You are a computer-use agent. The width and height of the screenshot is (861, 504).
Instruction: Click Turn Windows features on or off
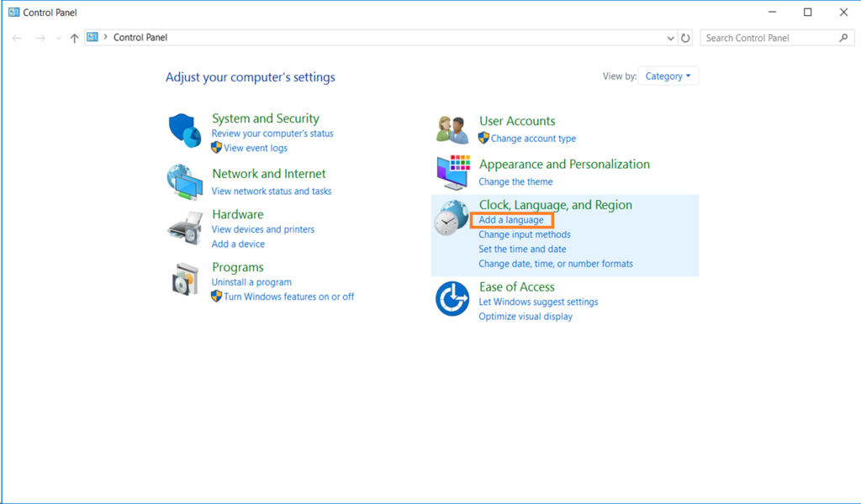(289, 297)
